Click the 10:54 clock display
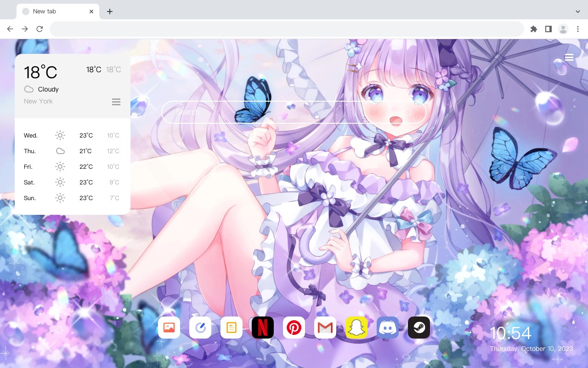 pos(510,333)
